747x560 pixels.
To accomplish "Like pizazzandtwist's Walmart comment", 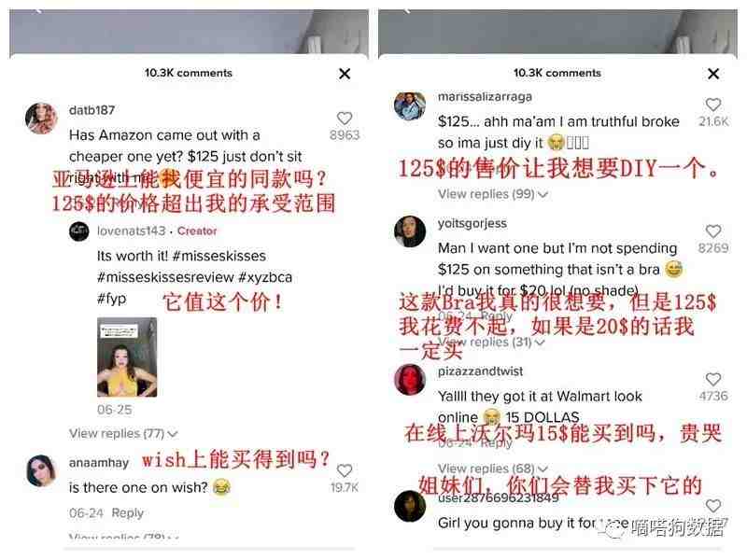I will point(712,379).
